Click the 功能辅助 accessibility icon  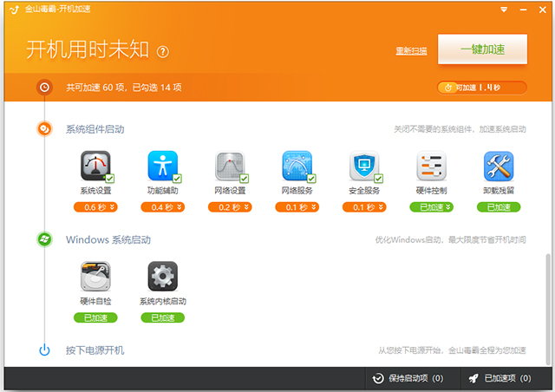[162, 166]
